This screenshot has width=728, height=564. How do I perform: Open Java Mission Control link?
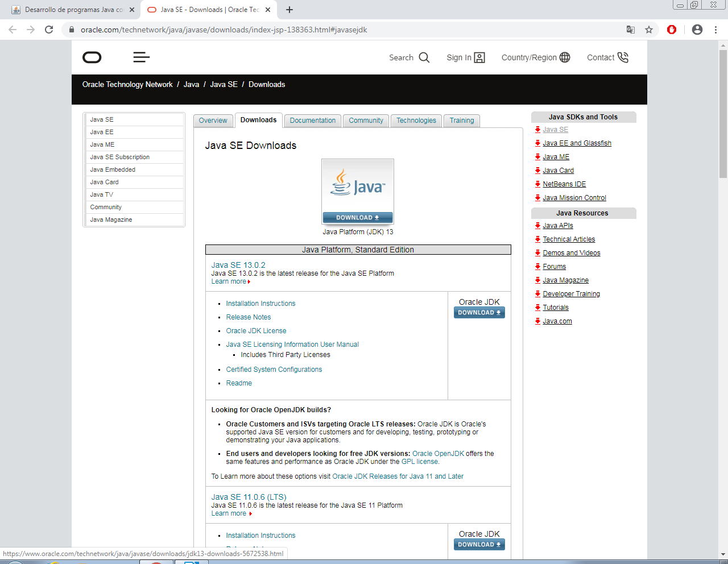pos(574,198)
